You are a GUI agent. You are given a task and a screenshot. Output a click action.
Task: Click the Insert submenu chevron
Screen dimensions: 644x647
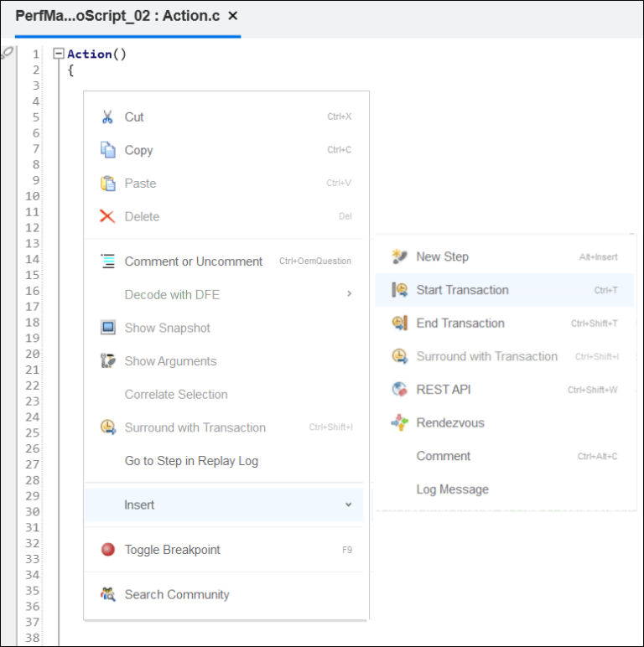[x=349, y=505]
